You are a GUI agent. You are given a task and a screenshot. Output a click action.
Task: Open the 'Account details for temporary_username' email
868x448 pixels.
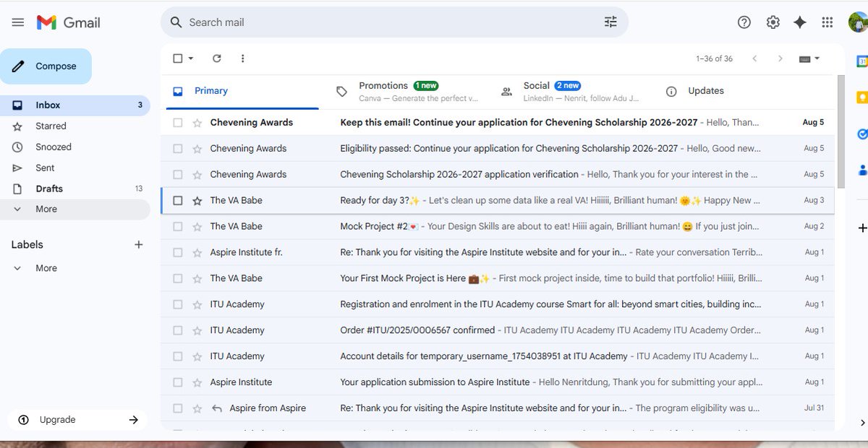498,356
